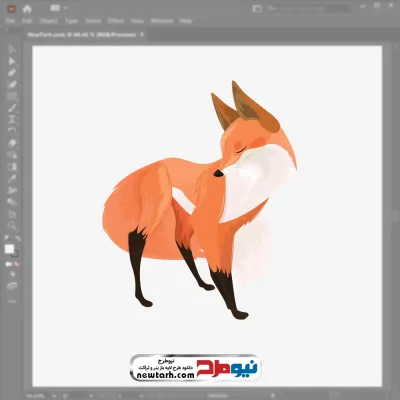The width and height of the screenshot is (400, 400).
Task: Open Edit Toolbar three dots
Action: pos(12,302)
